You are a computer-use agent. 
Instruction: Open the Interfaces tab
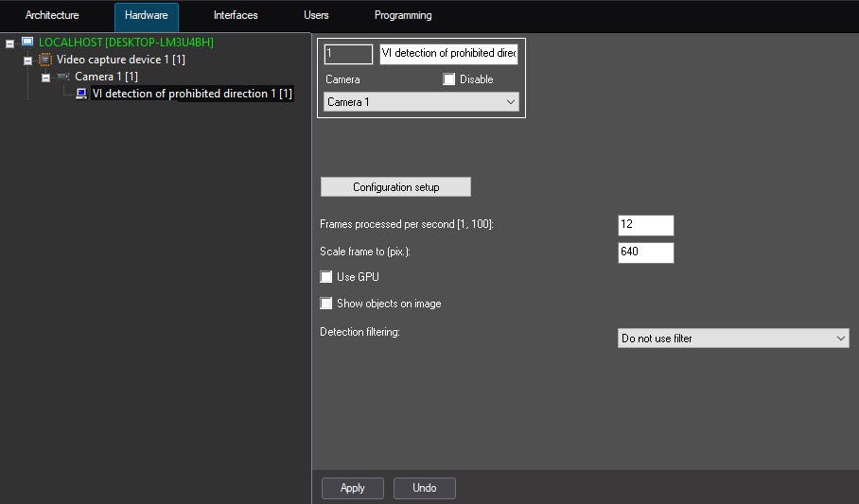[x=236, y=16]
